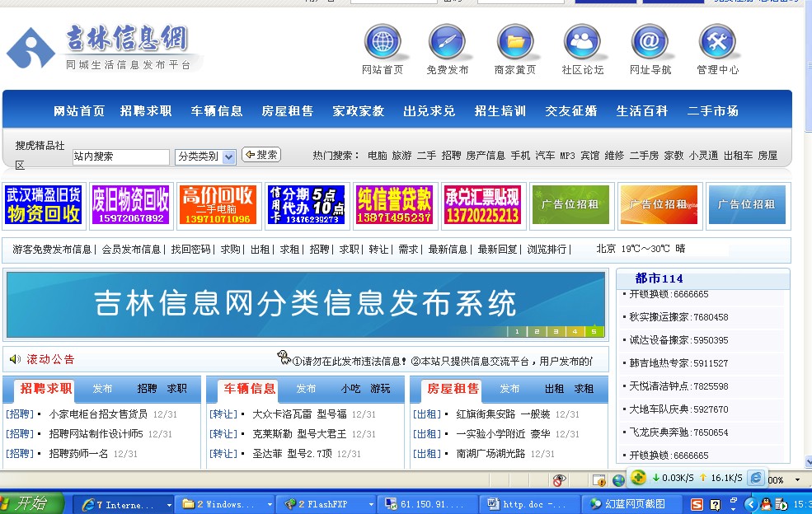Click the speaker icon beside 滚动公告
The image size is (812, 514).
click(15, 359)
